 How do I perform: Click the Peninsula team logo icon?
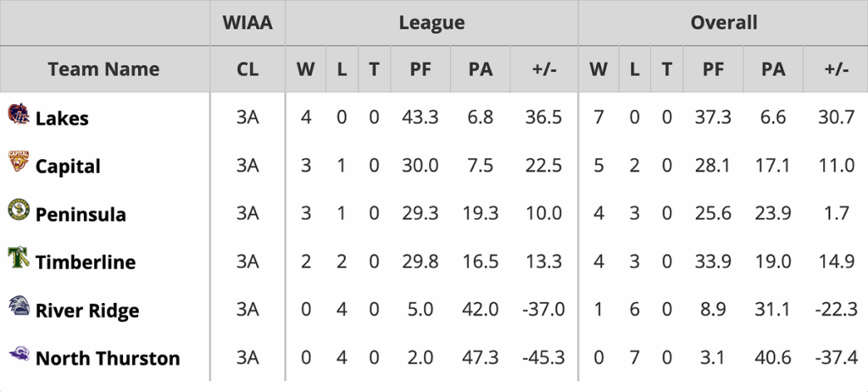[19, 210]
